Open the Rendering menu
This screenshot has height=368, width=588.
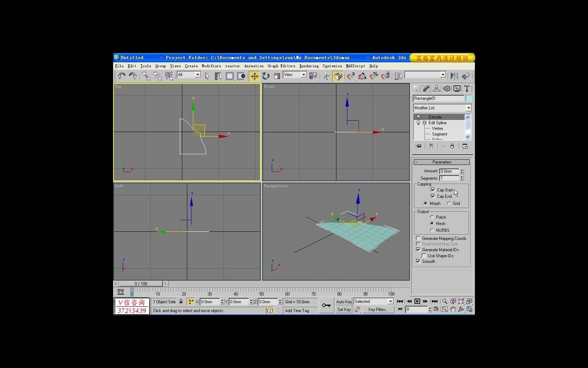pyautogui.click(x=308, y=66)
